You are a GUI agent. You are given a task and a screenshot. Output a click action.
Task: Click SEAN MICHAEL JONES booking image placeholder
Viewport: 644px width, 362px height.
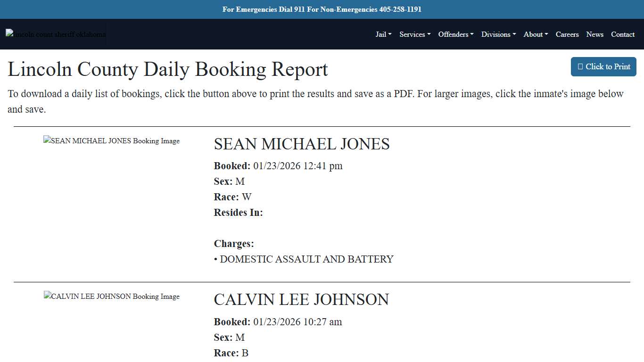[x=111, y=140]
